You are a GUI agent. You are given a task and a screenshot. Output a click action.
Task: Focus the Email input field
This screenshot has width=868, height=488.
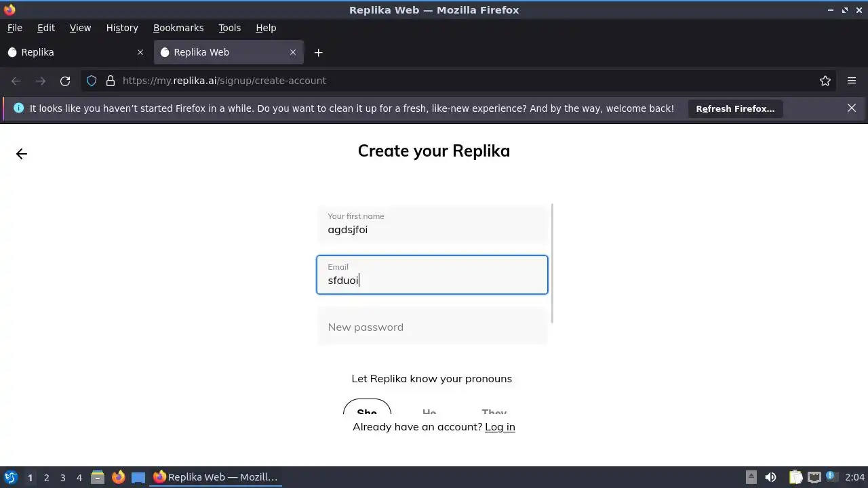[432, 274]
